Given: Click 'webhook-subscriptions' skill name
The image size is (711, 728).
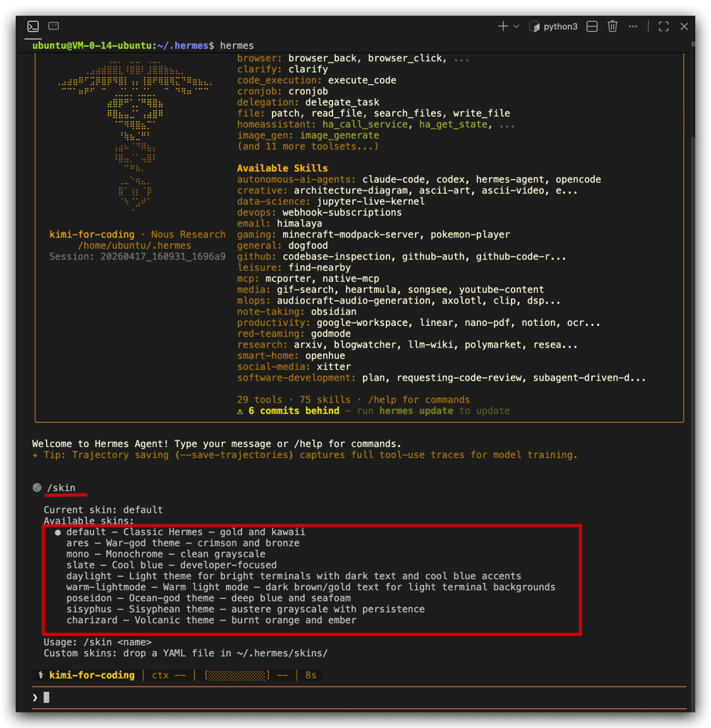Looking at the screenshot, I should (x=342, y=213).
